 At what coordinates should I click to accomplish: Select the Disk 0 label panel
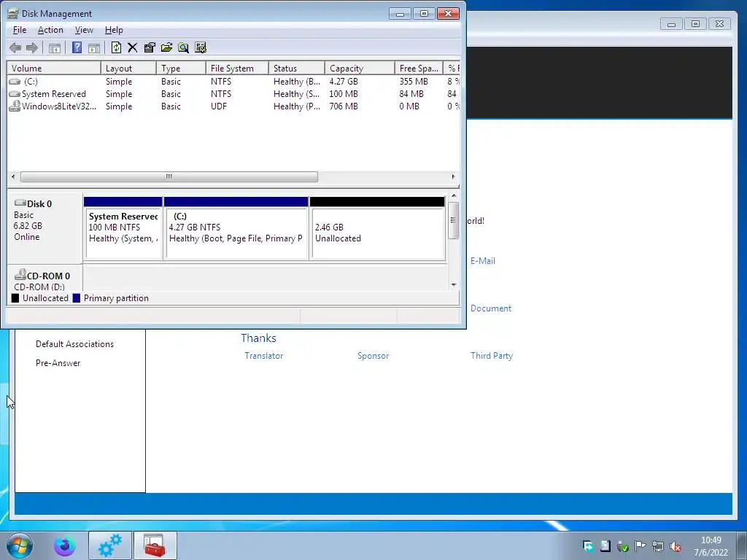44,228
